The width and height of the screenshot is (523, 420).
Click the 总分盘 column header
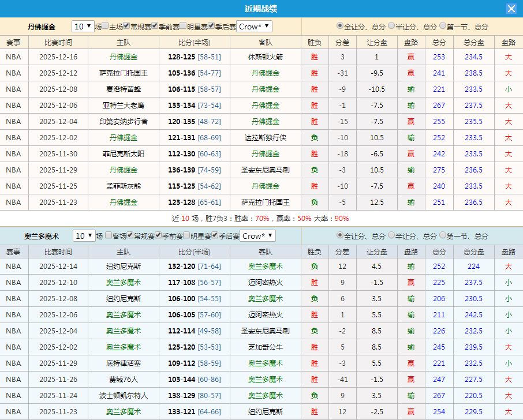[473, 42]
